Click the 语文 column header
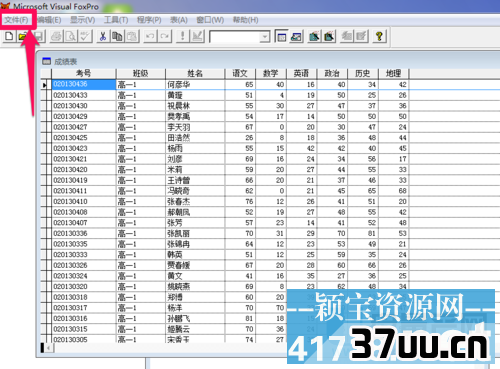 point(240,74)
